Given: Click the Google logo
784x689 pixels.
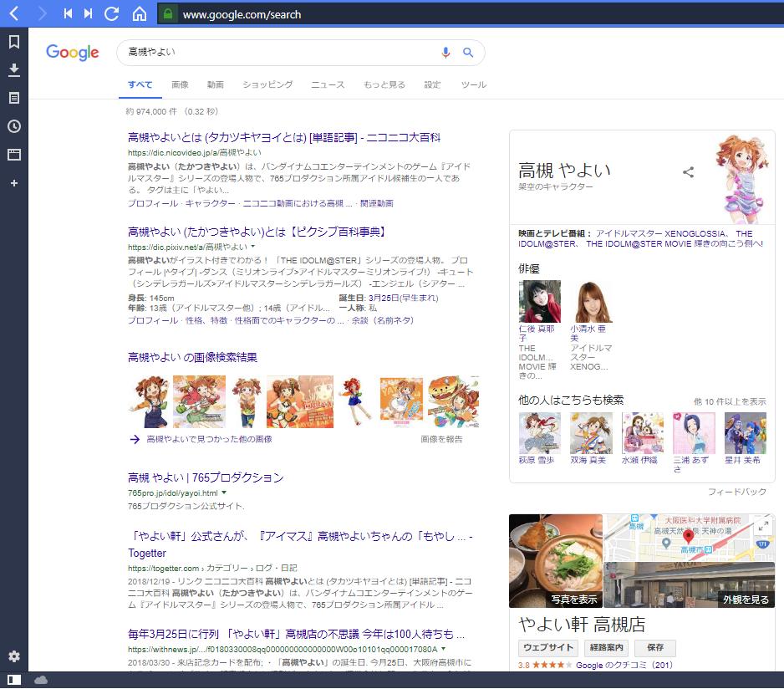Looking at the screenshot, I should click(73, 52).
